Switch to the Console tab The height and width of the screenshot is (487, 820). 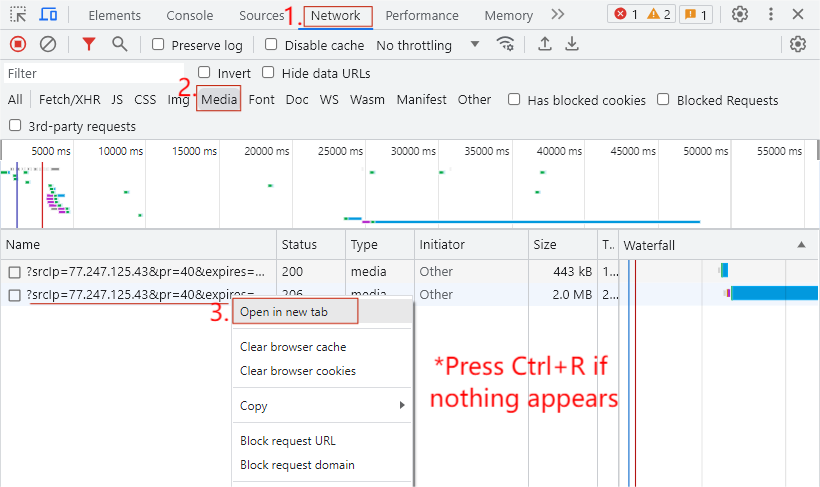(189, 16)
